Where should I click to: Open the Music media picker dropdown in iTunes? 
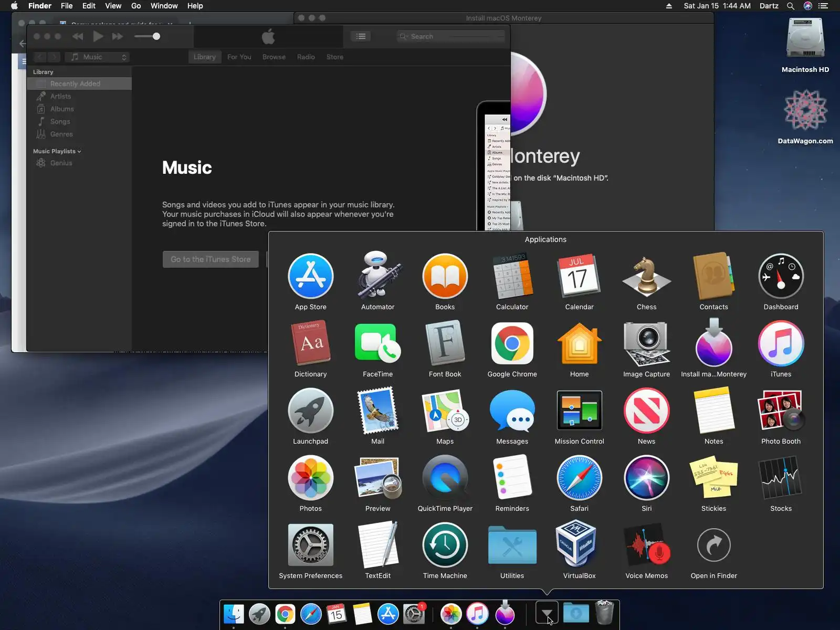point(97,57)
